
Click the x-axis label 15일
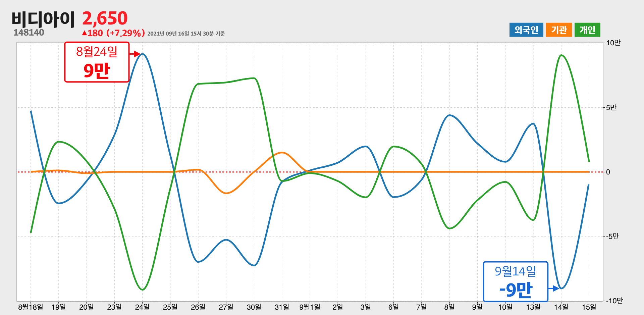(x=589, y=307)
